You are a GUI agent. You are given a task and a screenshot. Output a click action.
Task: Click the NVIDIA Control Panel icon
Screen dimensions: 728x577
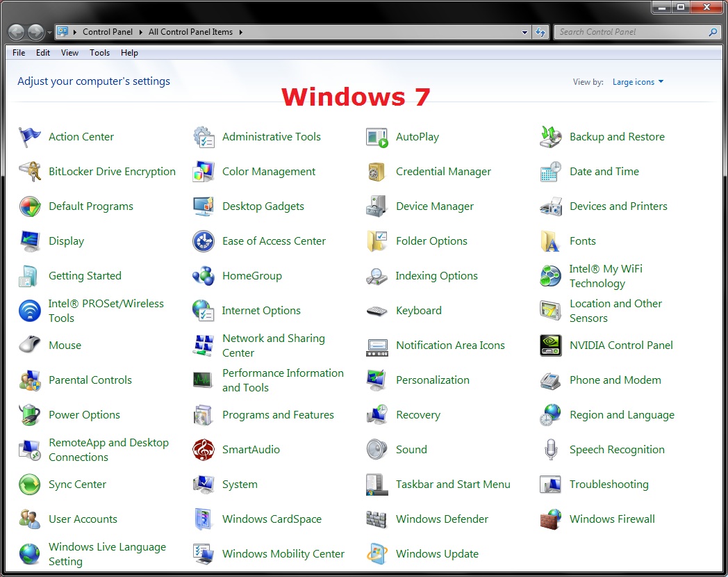coord(551,346)
